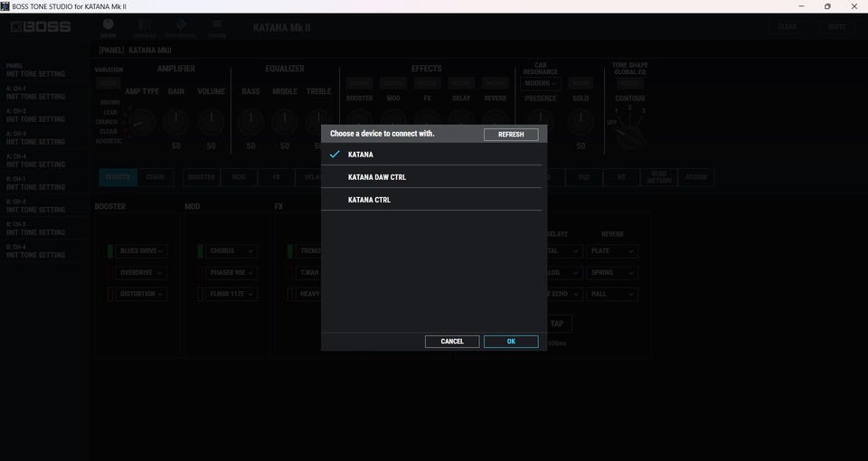This screenshot has width=868, height=461.
Task: Open the HALL reverb dropdown
Action: [x=612, y=295]
